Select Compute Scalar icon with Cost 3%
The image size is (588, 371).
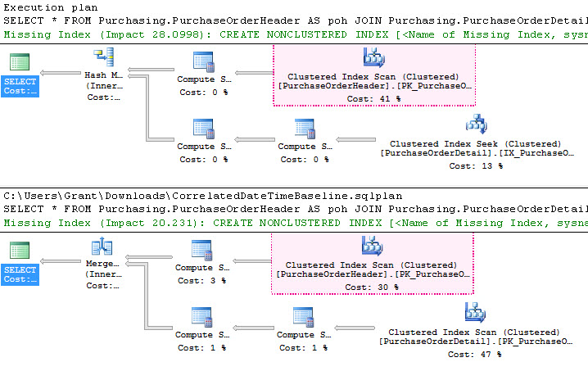(x=201, y=251)
